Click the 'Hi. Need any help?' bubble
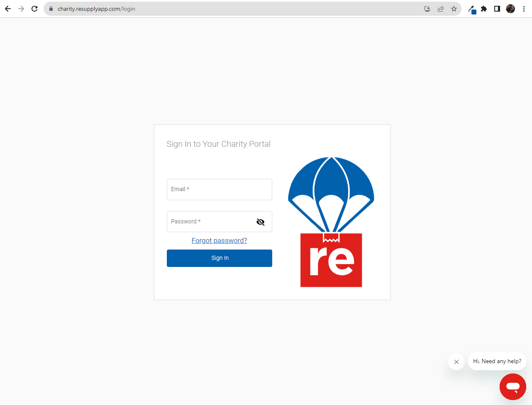Image resolution: width=532 pixels, height=405 pixels. point(497,361)
